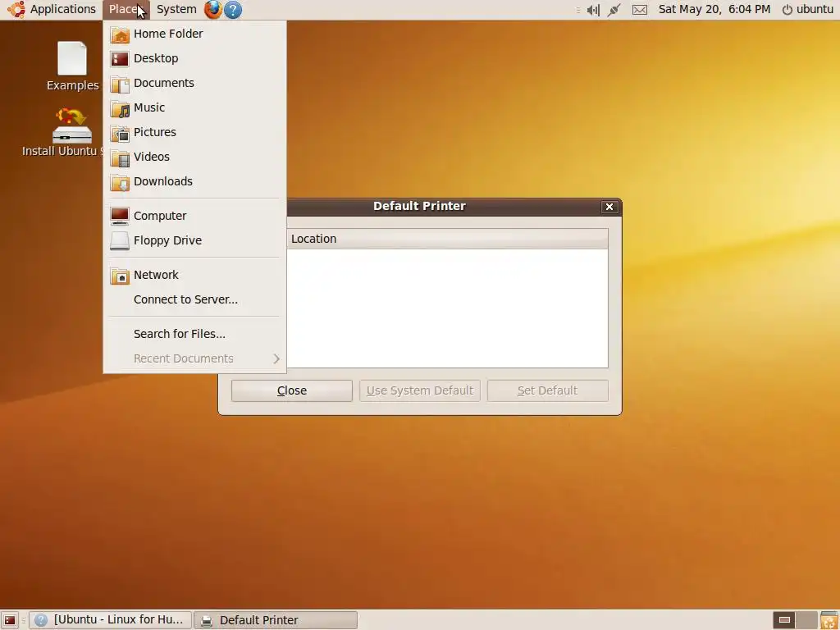Screen dimensions: 840x630
Task: Open the System menu
Action: tap(176, 9)
